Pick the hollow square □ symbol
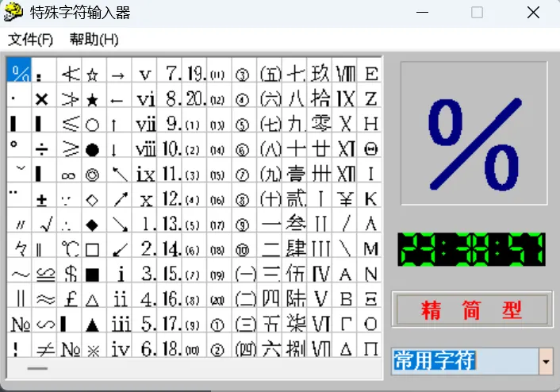This screenshot has height=392, width=560. (x=94, y=244)
